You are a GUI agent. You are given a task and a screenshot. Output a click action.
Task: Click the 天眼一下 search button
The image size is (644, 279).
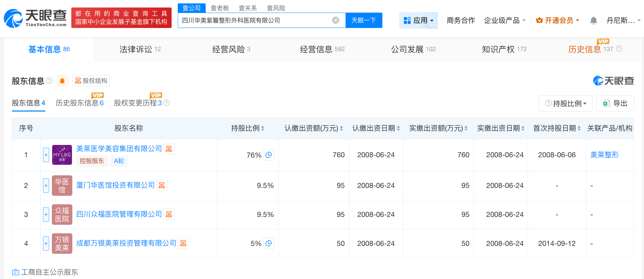(x=364, y=20)
